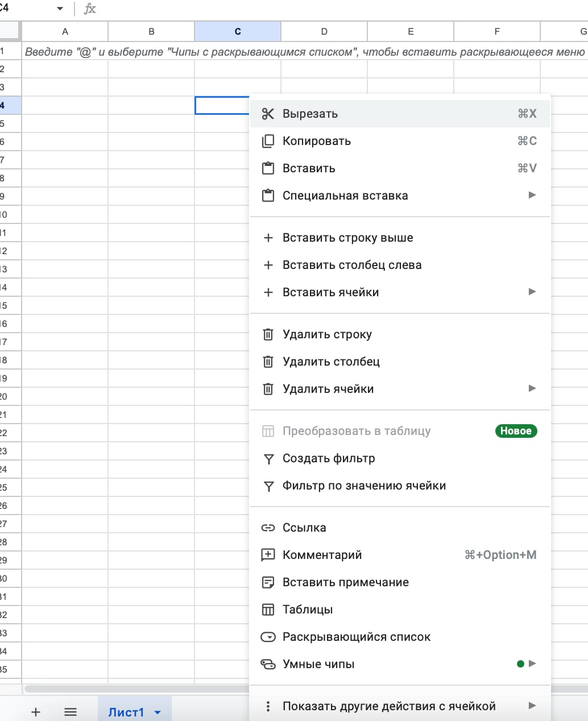Screen dimensions: 588x721
Task: Select Вставить строку выше
Action: point(400,238)
